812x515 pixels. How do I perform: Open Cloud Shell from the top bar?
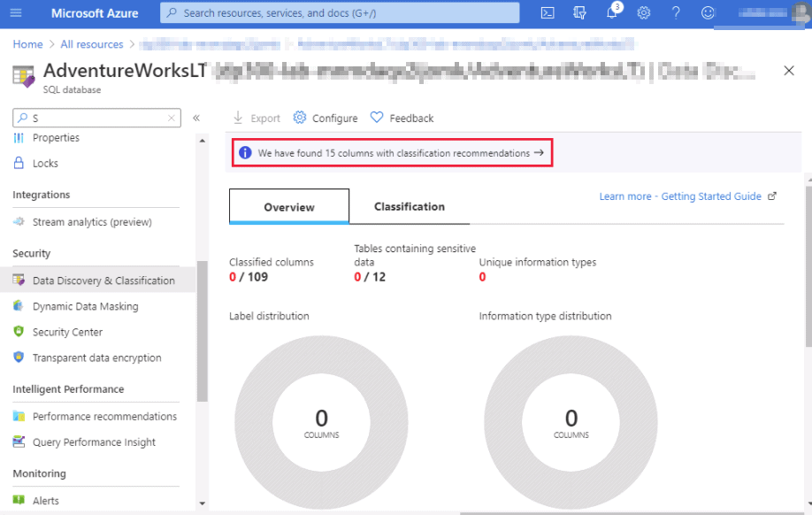[x=548, y=13]
